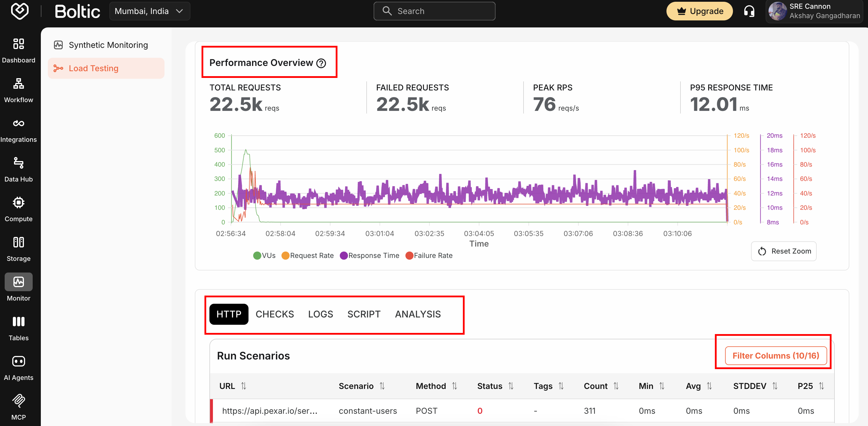The width and height of the screenshot is (868, 426).
Task: Click the Reset Zoom button
Action: coord(783,251)
